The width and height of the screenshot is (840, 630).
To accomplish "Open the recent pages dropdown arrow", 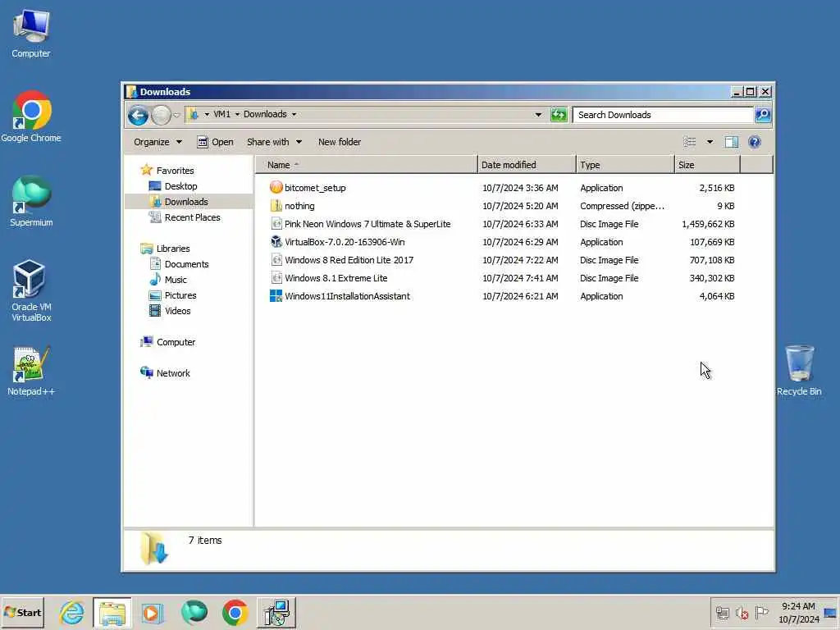I will 177,115.
